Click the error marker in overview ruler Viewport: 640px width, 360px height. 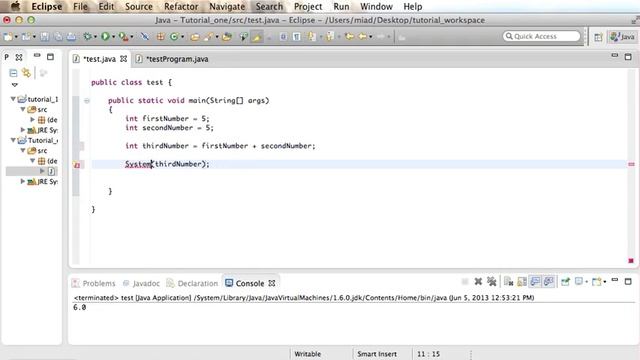631,164
